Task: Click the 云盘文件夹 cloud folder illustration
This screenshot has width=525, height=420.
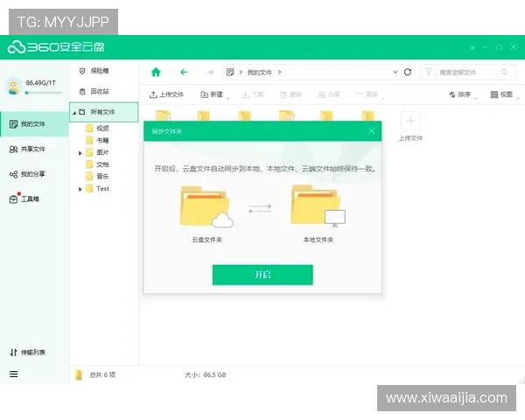Action: [x=206, y=207]
